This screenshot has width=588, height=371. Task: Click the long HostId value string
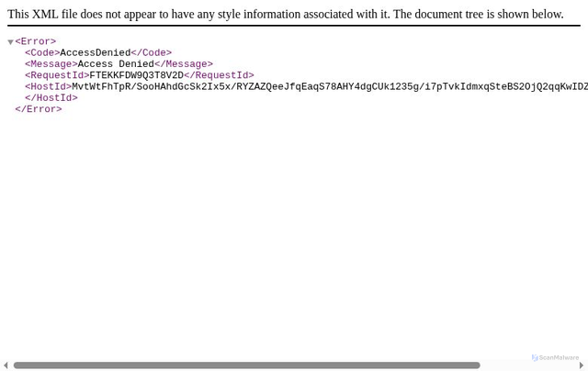(x=330, y=86)
